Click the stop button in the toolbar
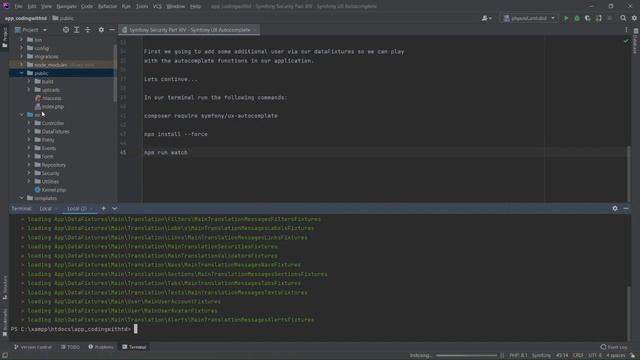 click(x=610, y=18)
